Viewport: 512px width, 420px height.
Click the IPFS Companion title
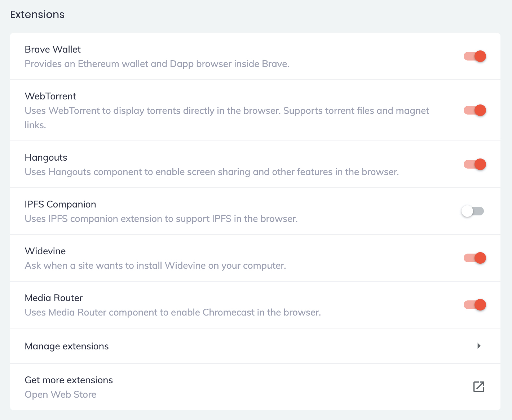[x=60, y=204]
